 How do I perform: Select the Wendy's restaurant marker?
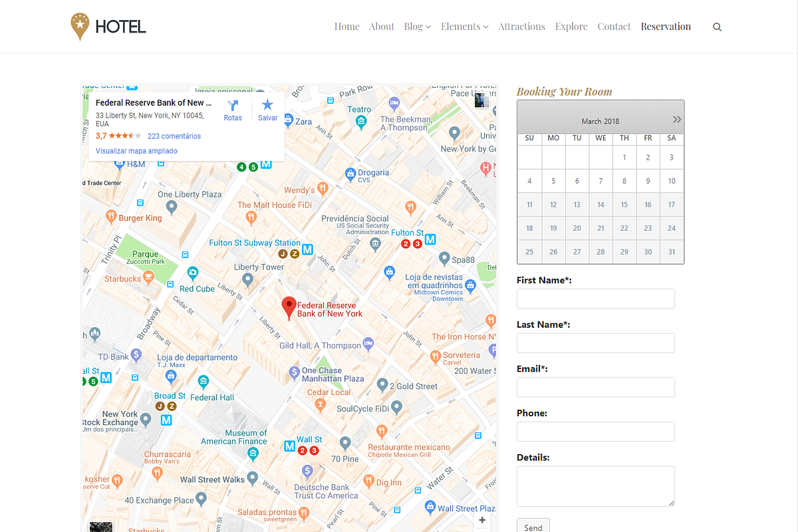coord(323,188)
